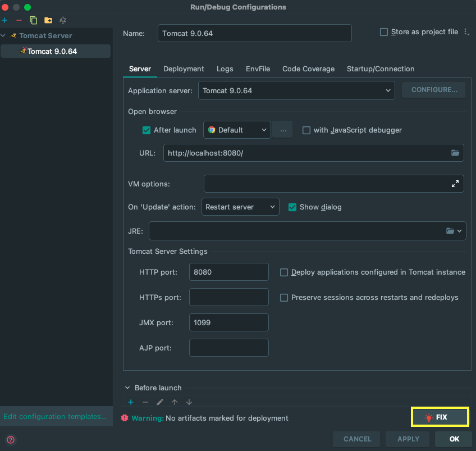The image size is (476, 451).
Task: Click the APPLY button
Action: tap(408, 439)
